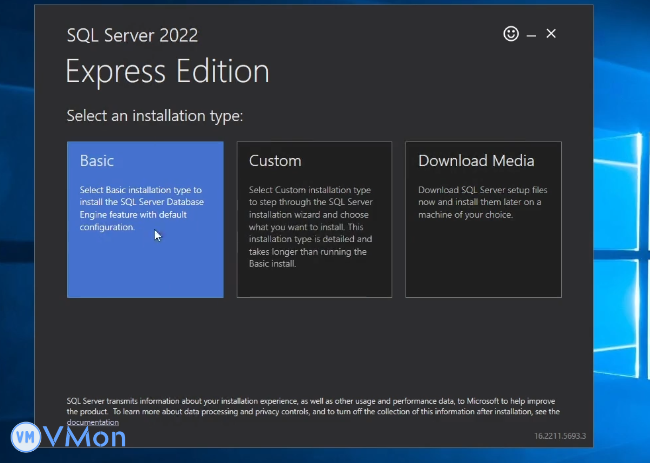Click the Custom tile heading text
650x463 pixels.
(275, 161)
